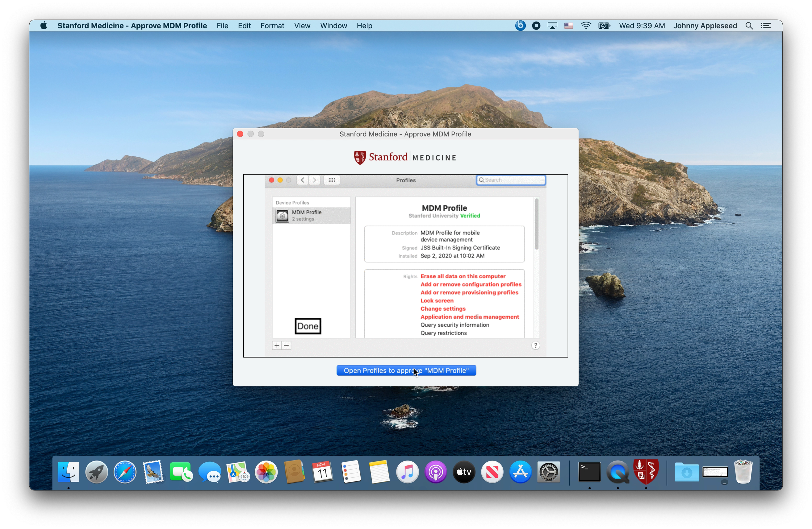812x529 pixels.
Task: Open Spotlight search magnifier
Action: pos(749,26)
